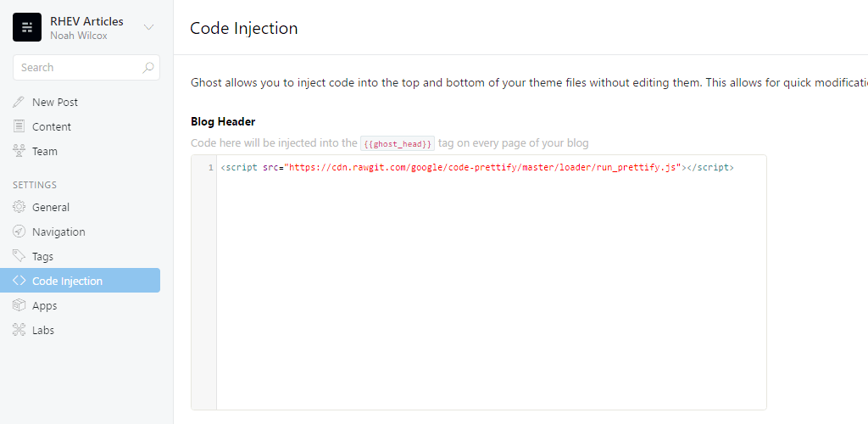Click the Apps box icon

pyautogui.click(x=19, y=305)
